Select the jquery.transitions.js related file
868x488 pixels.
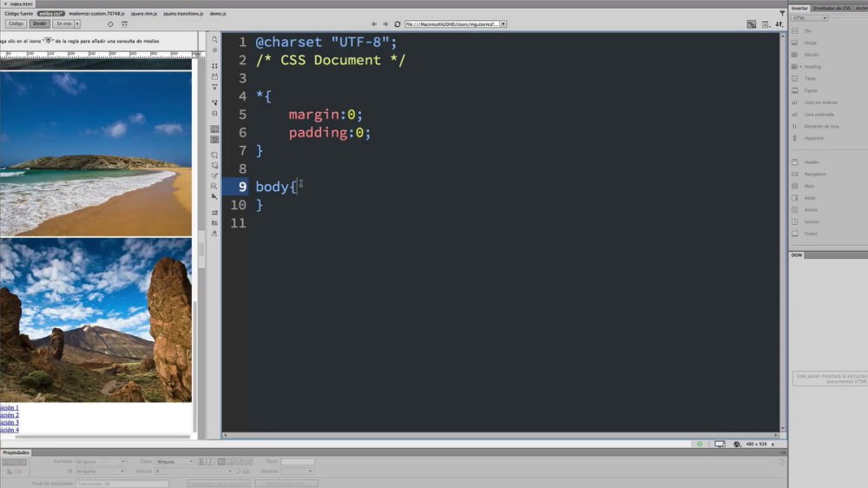pyautogui.click(x=183, y=13)
